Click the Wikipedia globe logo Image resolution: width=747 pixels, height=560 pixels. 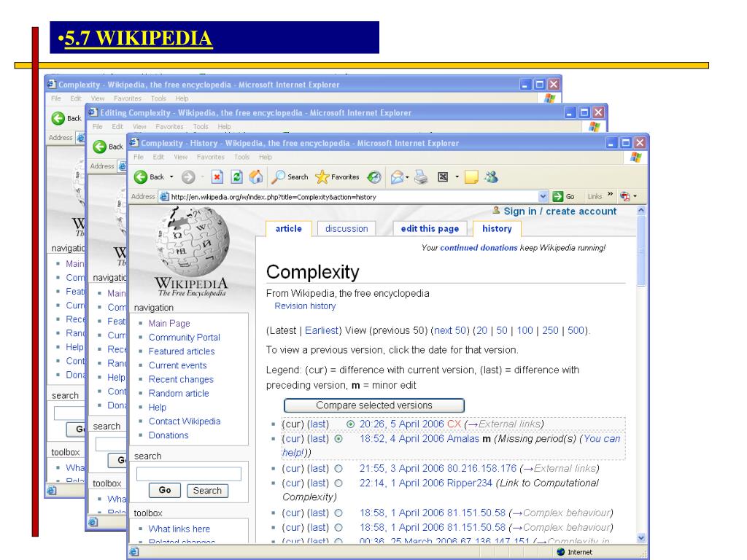pyautogui.click(x=193, y=241)
